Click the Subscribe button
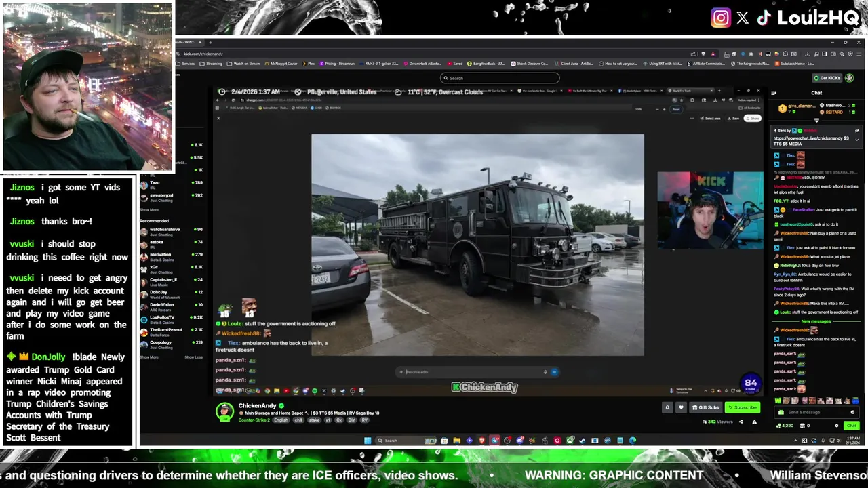Viewport: 868px width, 488px height. click(743, 407)
